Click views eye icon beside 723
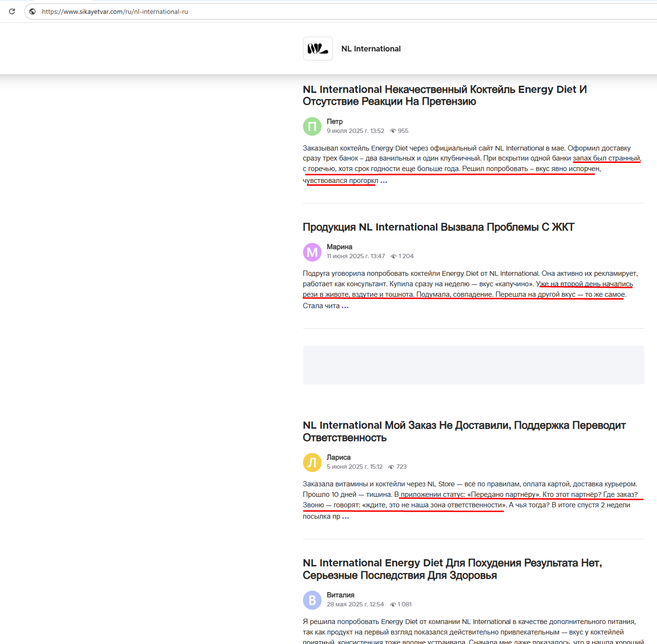Viewport: 657px width, 644px height. (391, 467)
